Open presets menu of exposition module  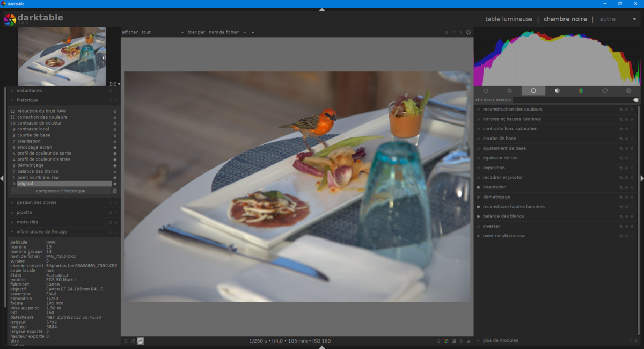coord(632,168)
